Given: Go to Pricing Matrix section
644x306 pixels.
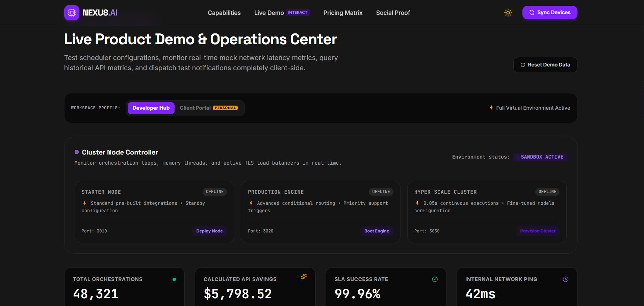Looking at the screenshot, I should (343, 13).
